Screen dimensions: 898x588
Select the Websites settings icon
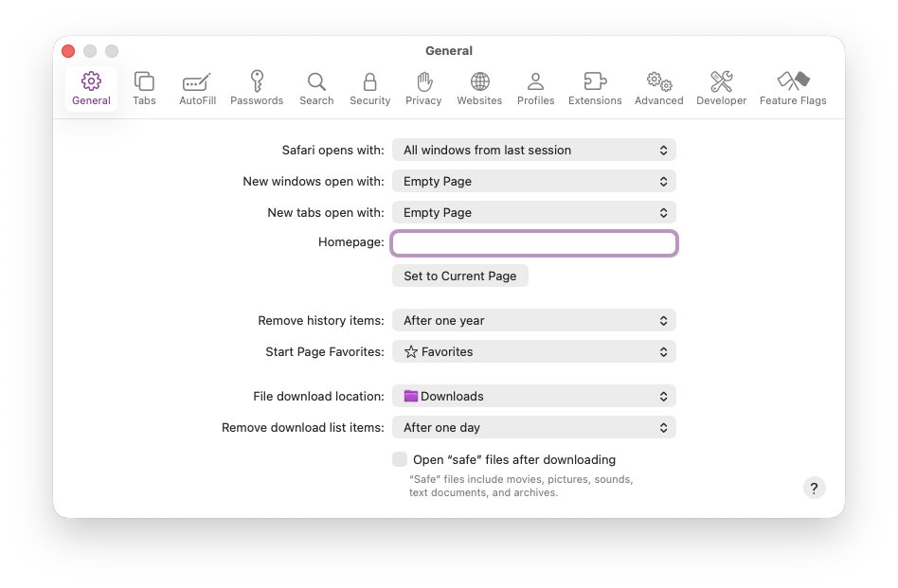(479, 88)
